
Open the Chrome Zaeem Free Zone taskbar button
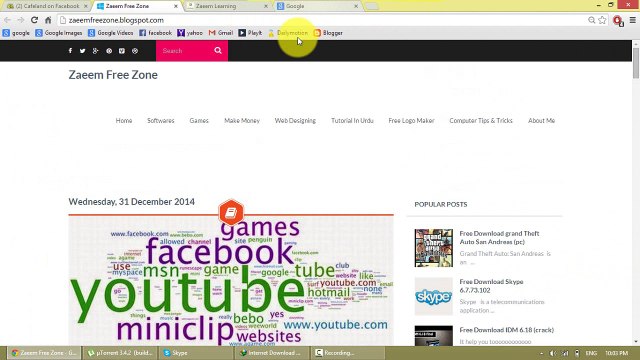click(x=44, y=353)
